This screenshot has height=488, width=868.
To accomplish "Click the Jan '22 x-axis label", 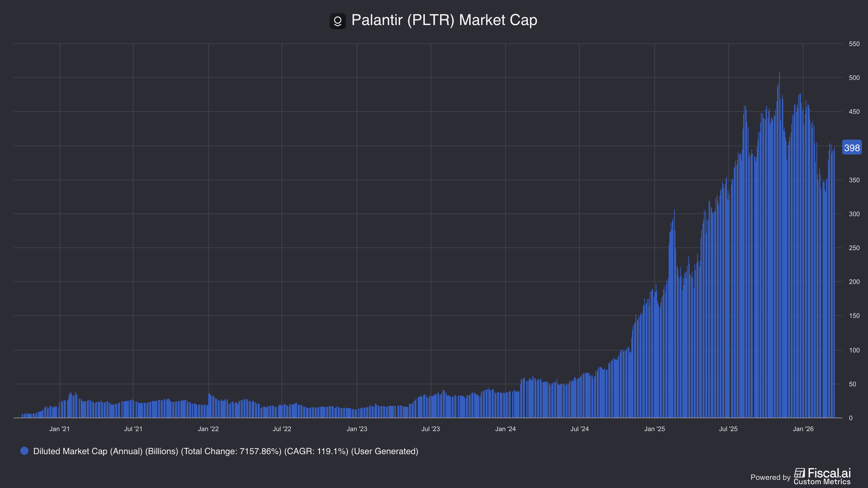I will click(x=208, y=429).
